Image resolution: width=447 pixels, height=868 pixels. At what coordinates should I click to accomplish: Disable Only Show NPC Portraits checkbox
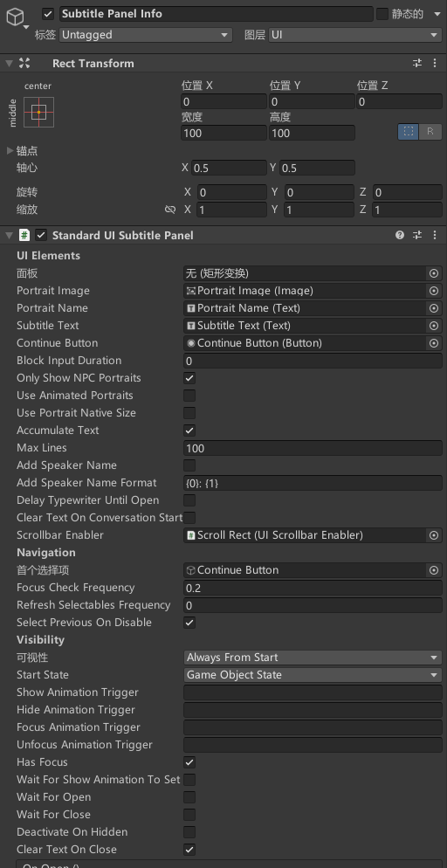(x=189, y=378)
